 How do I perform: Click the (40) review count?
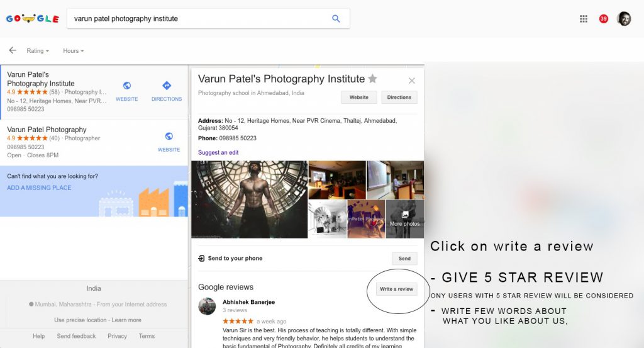pos(54,138)
